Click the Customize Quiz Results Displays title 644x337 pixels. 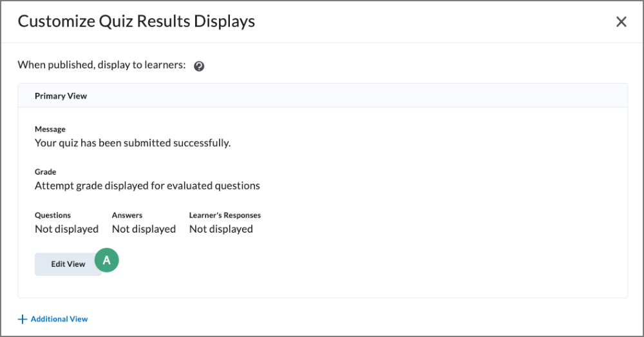(136, 21)
